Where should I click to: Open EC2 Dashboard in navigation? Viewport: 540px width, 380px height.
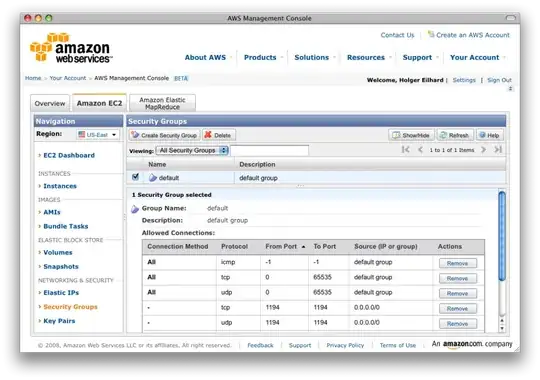[x=69, y=155]
